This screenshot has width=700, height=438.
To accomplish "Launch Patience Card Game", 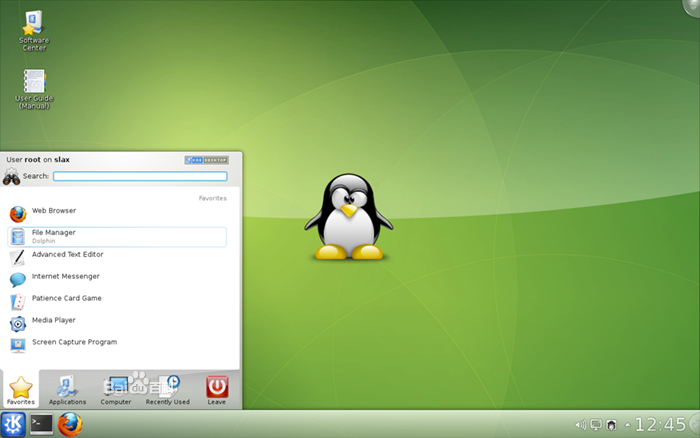I will pyautogui.click(x=66, y=299).
